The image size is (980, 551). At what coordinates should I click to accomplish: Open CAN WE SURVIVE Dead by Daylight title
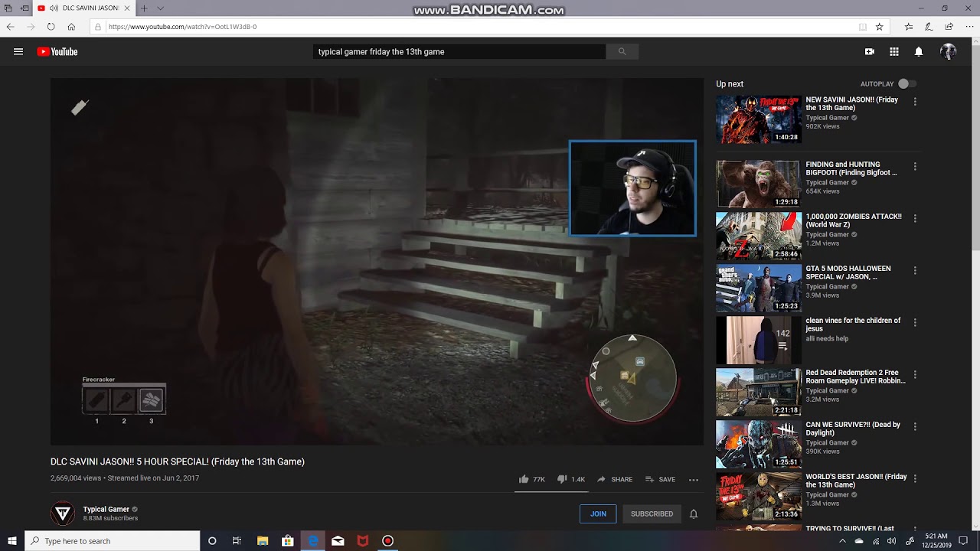coord(853,429)
